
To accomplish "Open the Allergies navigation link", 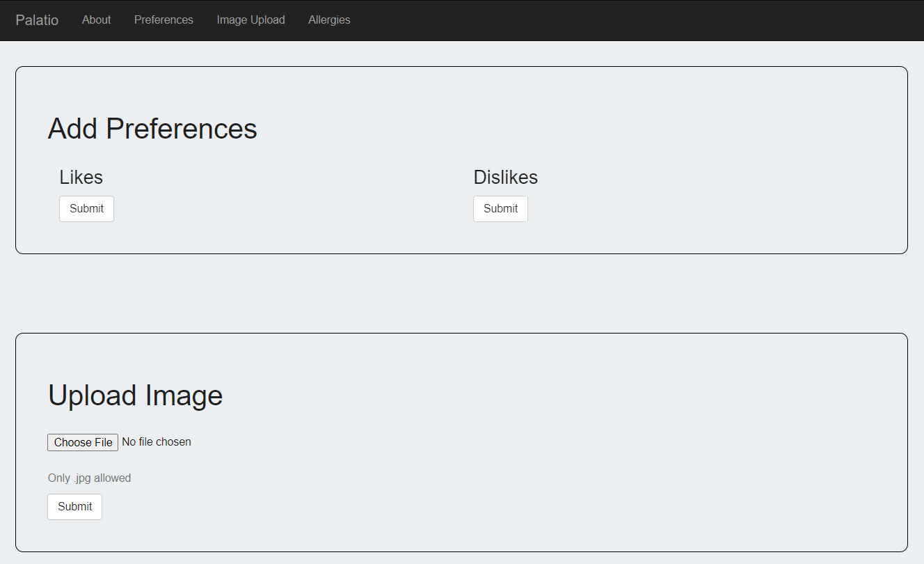I will click(x=329, y=20).
